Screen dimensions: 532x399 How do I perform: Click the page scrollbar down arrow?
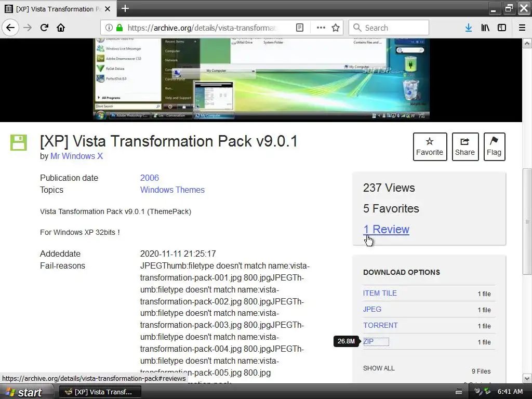click(x=527, y=379)
